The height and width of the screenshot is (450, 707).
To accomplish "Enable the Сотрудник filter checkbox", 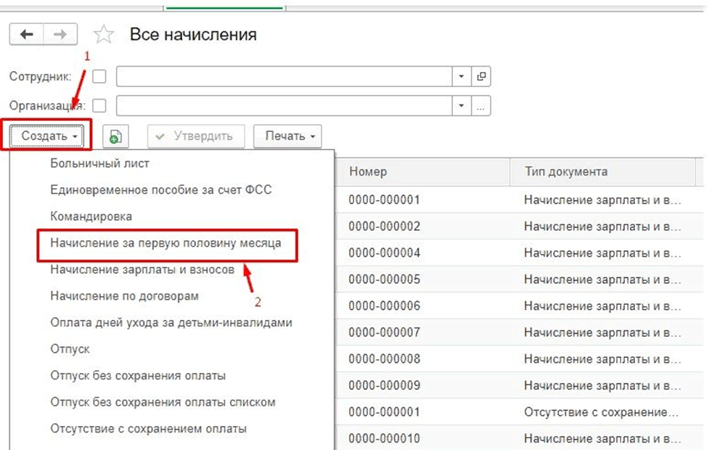I will point(99,76).
